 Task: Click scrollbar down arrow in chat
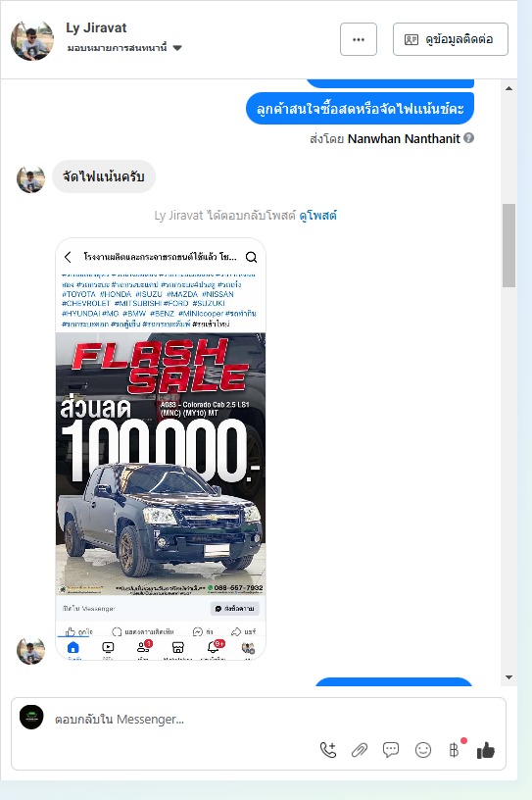point(508,677)
